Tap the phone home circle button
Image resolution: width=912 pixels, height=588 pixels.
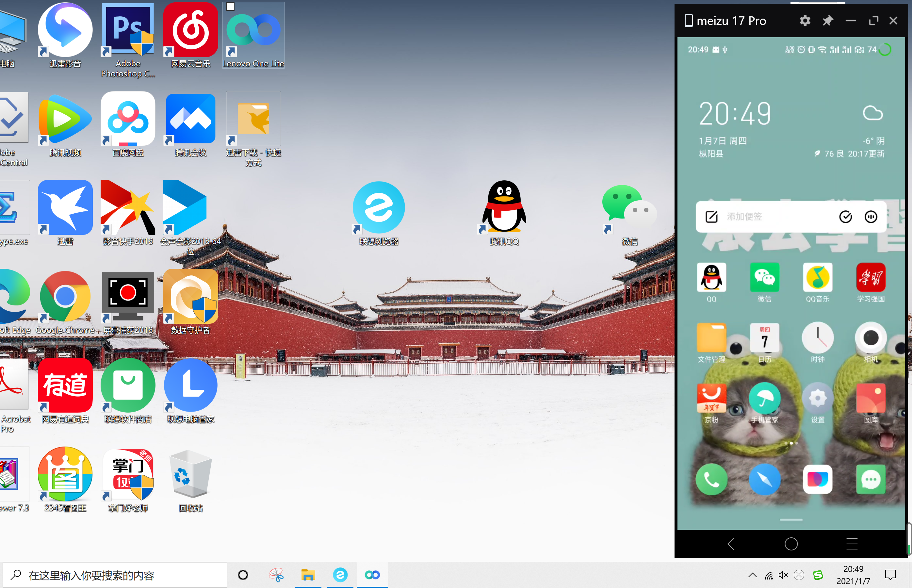(x=791, y=544)
